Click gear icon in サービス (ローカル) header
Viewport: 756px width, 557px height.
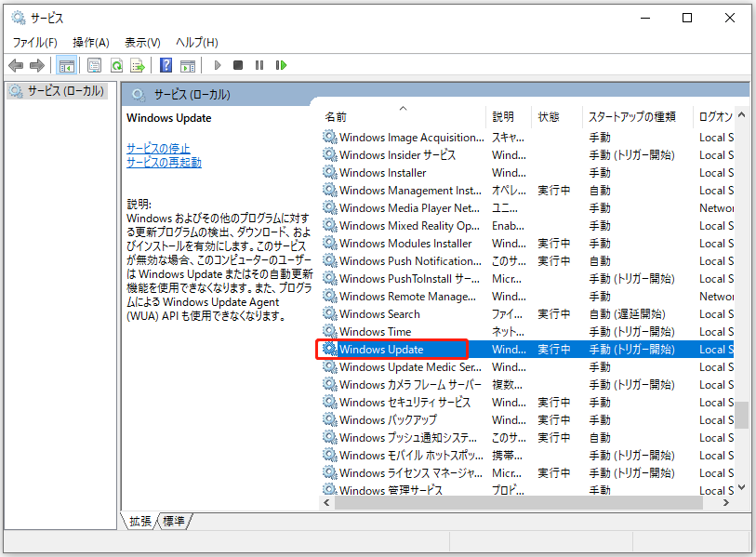pyautogui.click(x=139, y=95)
